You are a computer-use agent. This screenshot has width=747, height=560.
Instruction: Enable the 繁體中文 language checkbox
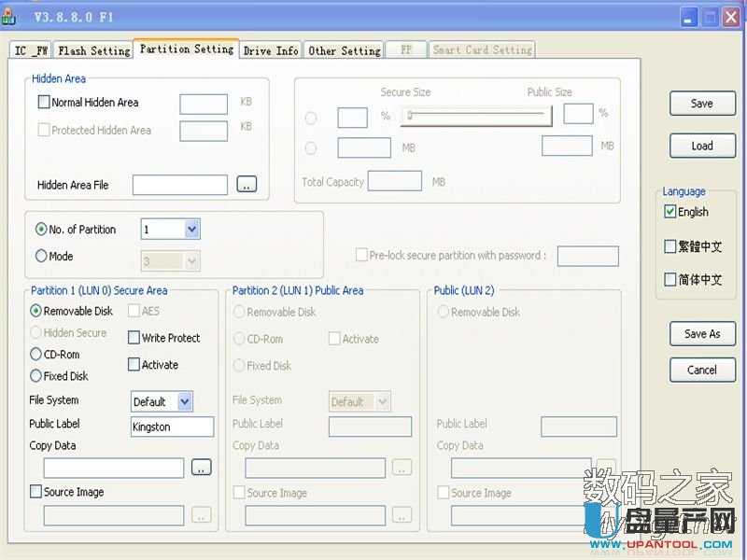click(x=669, y=246)
